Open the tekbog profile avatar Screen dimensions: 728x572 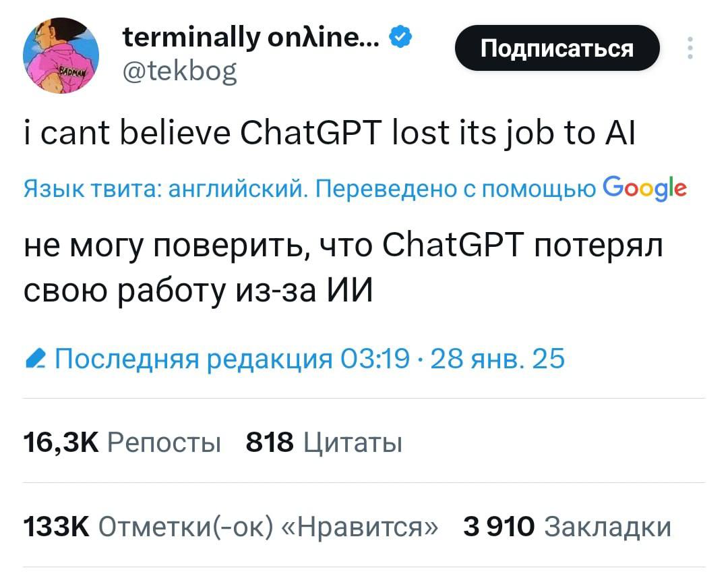61,56
